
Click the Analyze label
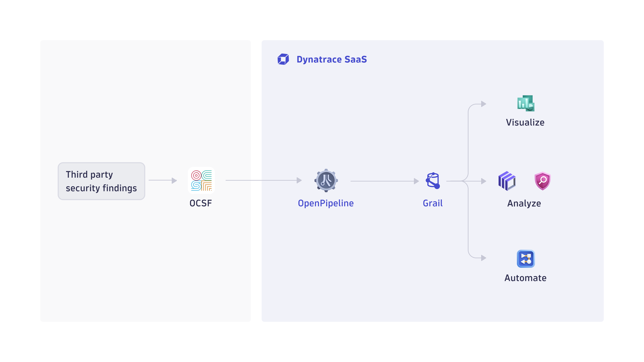pos(524,203)
